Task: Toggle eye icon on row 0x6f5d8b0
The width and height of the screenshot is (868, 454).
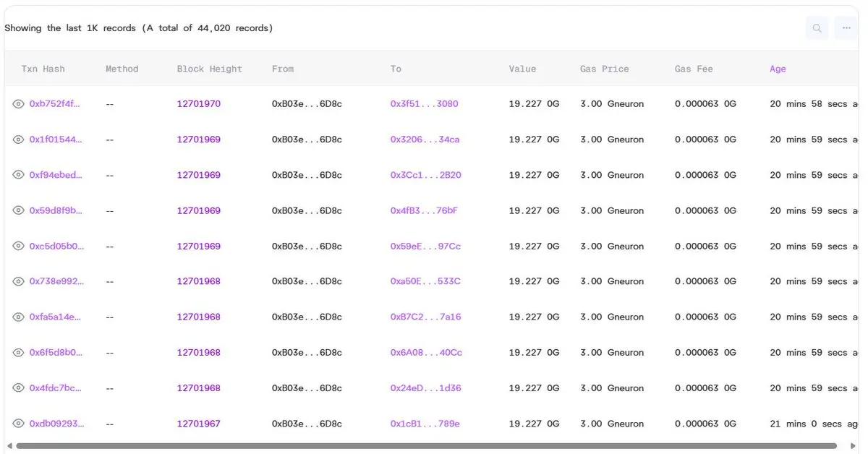Action: (19, 352)
